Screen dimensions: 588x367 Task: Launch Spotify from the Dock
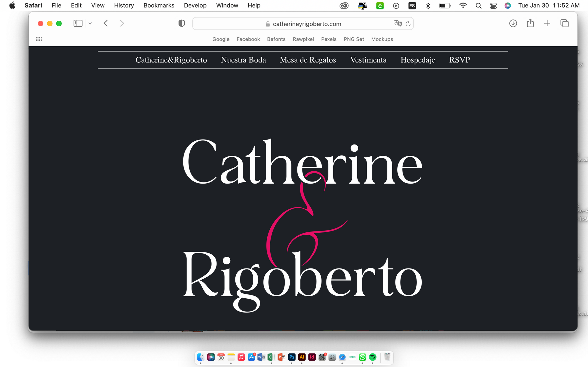click(x=373, y=357)
